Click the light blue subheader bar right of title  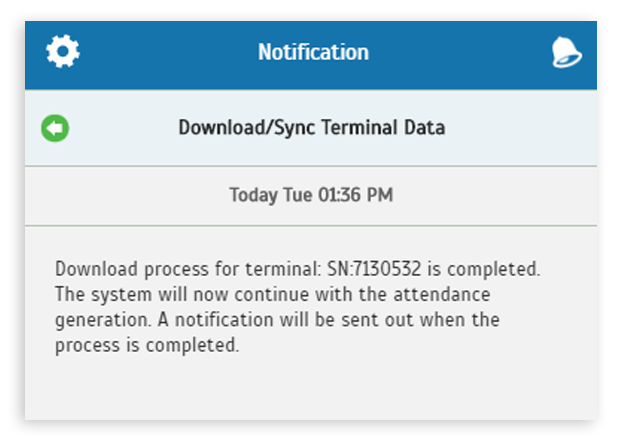520,128
